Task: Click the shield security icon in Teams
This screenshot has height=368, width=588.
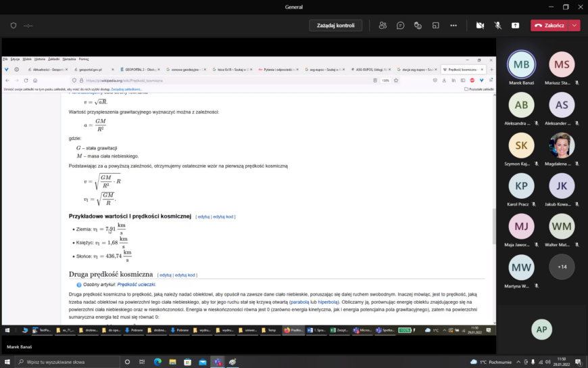Action: coord(14,26)
